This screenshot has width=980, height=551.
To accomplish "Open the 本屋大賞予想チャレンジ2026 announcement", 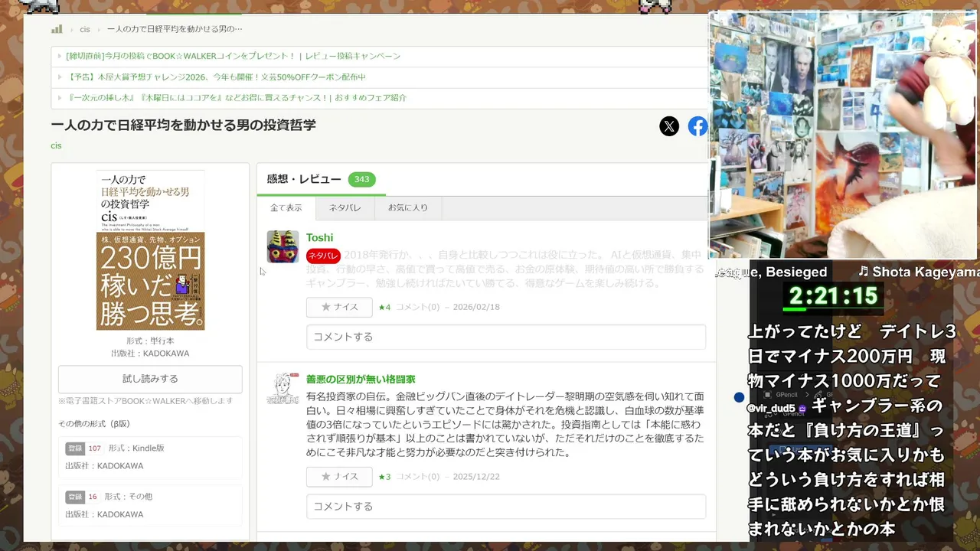I will click(217, 77).
